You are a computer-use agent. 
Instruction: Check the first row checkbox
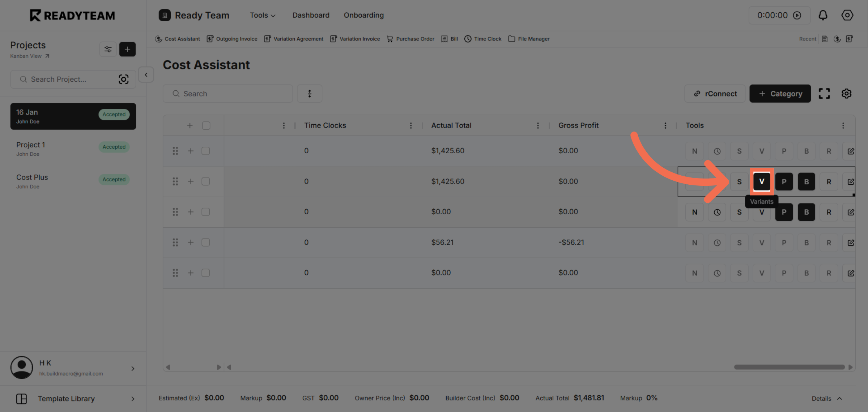coord(206,151)
